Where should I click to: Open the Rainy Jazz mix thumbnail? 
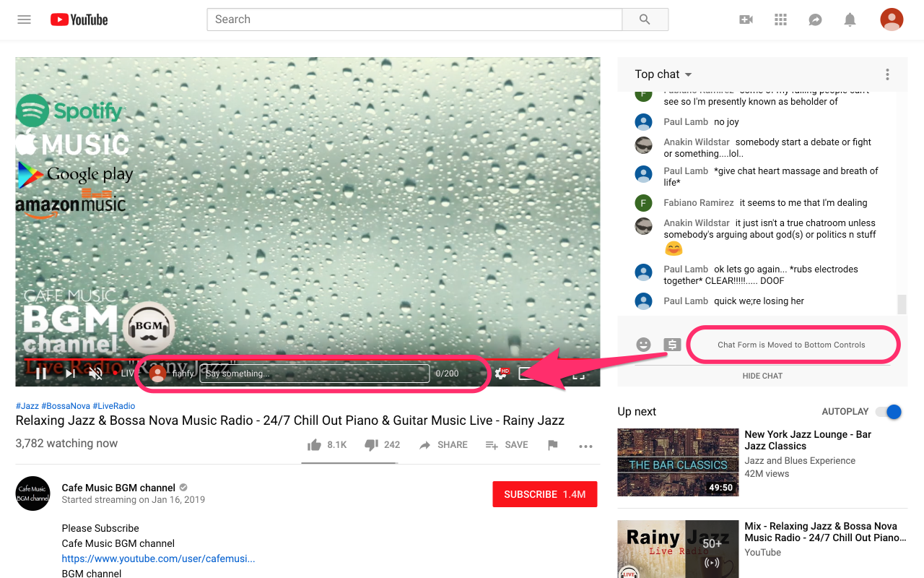[678, 549]
